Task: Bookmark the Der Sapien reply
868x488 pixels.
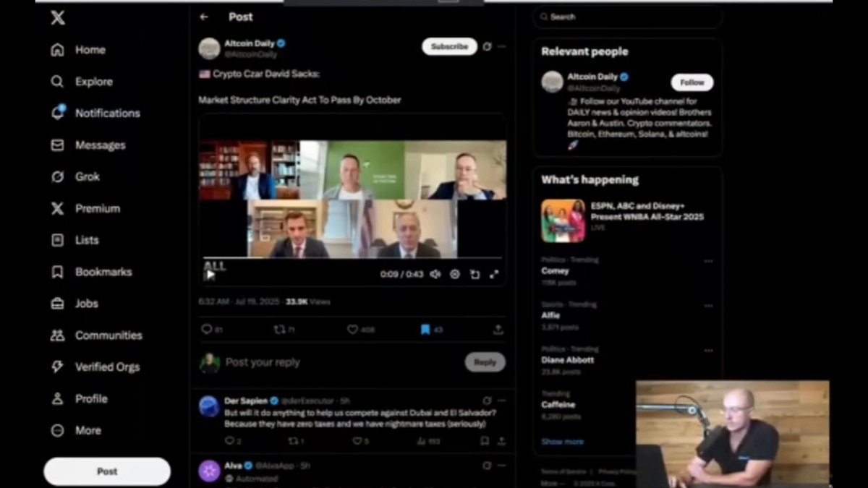Action: pyautogui.click(x=484, y=440)
